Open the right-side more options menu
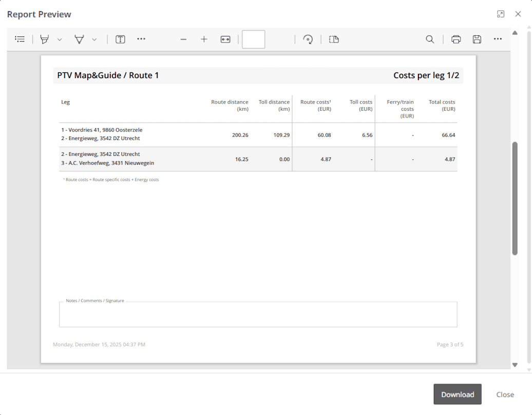The height and width of the screenshot is (415, 532). (x=498, y=39)
